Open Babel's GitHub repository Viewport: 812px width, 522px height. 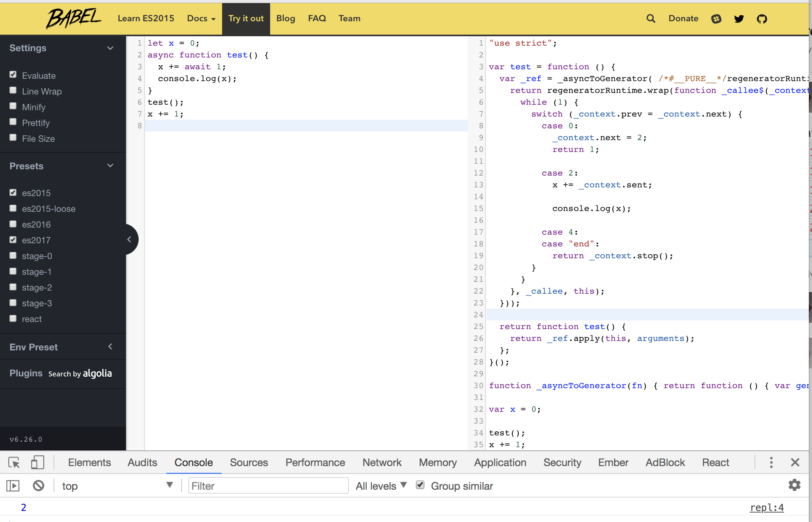coord(762,19)
